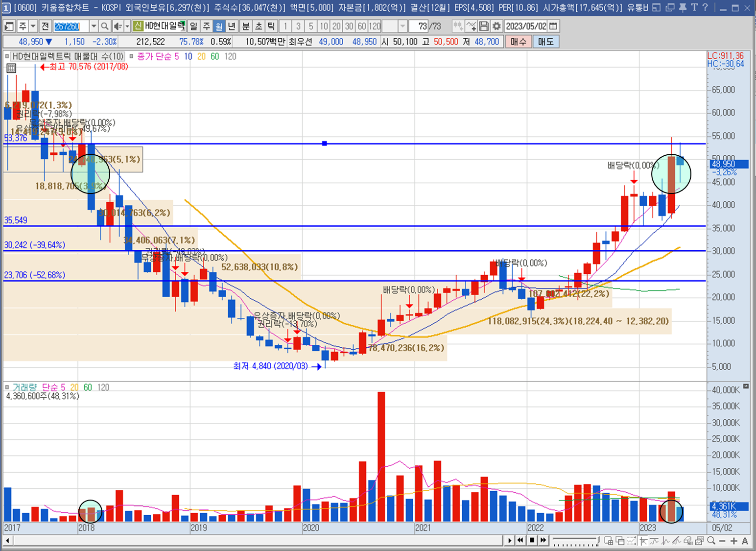Click the 매수 buy button
The image size is (756, 551).
518,42
